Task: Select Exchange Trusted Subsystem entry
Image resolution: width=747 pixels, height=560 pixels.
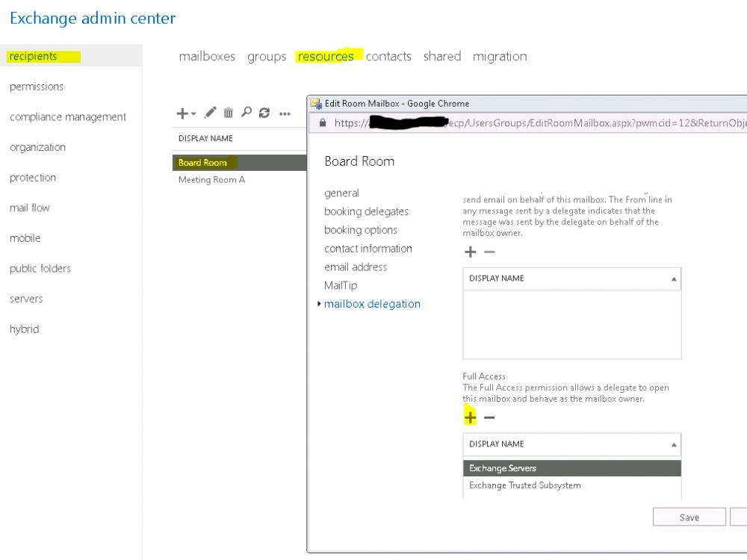Action: (x=571, y=485)
